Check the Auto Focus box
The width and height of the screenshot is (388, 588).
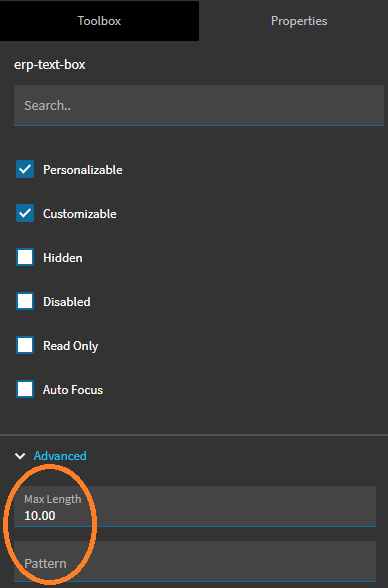point(25,389)
